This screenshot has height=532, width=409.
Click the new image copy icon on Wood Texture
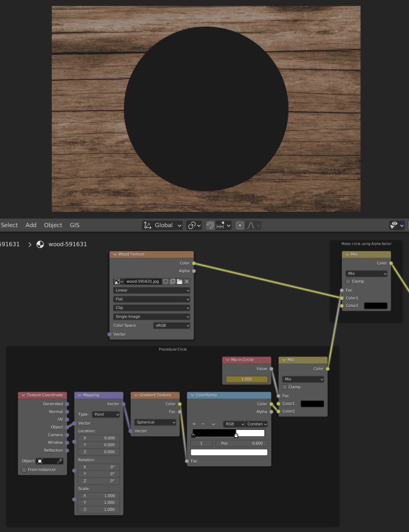coord(173,281)
